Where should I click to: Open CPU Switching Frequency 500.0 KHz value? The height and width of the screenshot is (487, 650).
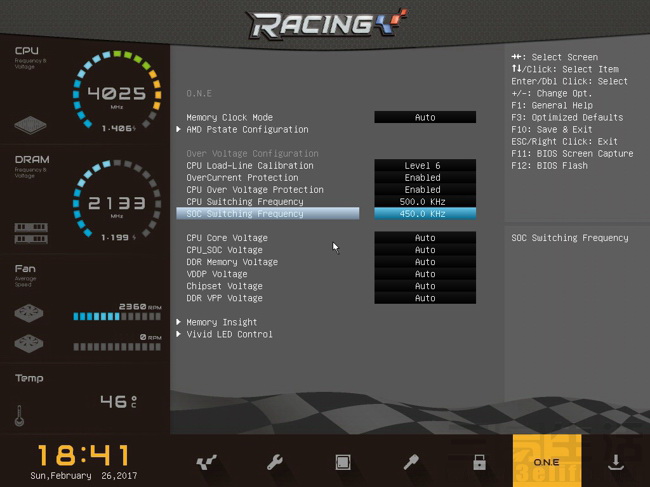point(425,201)
